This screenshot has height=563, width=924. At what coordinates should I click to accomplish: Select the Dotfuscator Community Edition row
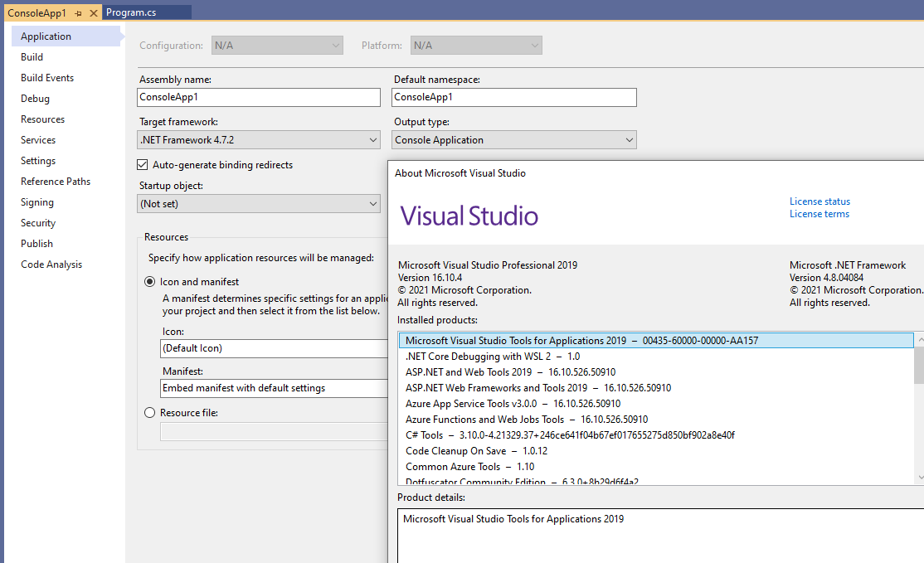click(656, 481)
